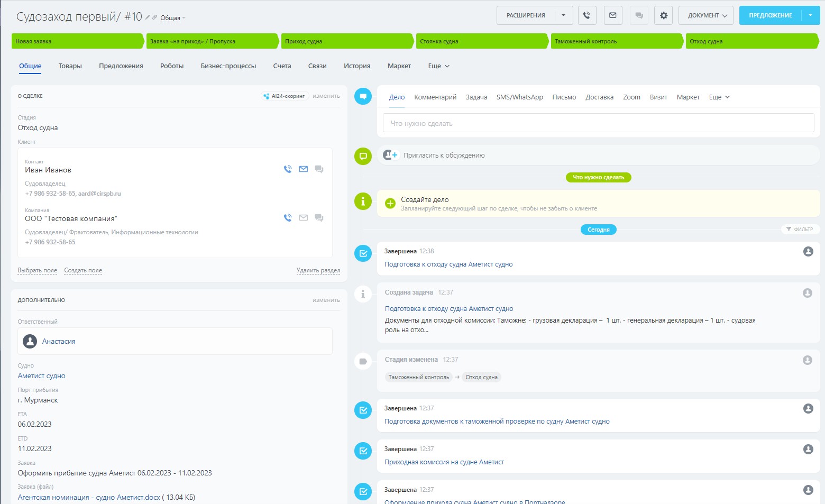This screenshot has height=504, width=825.
Task: Switch to the Товары tab
Action: coord(70,66)
